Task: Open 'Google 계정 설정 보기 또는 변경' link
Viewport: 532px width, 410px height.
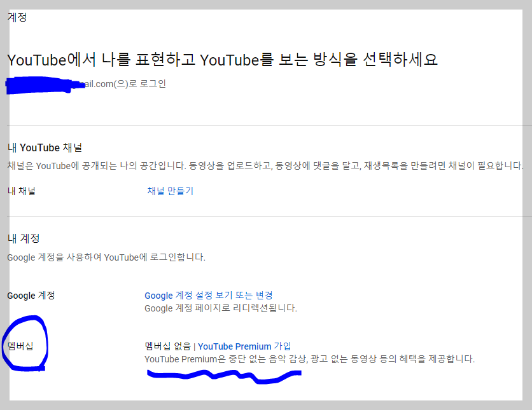Action: point(209,296)
